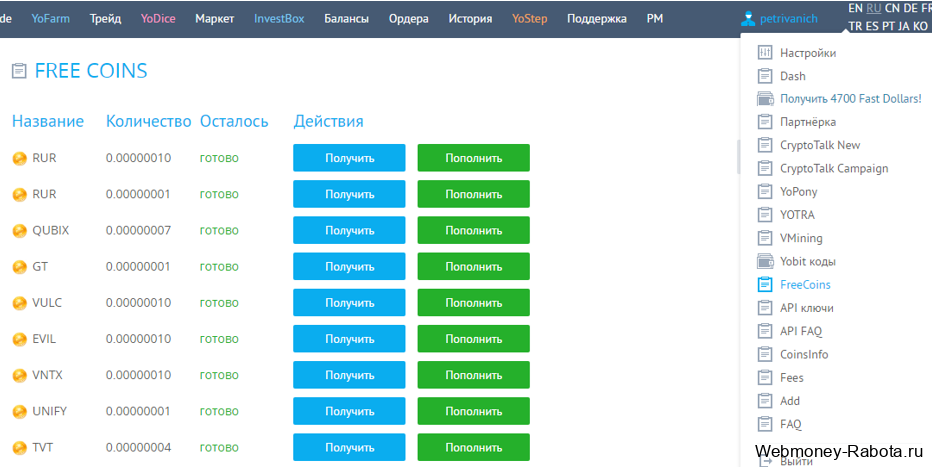932x469 pixels.
Task: Click Пополнить for VULC
Action: (x=474, y=303)
